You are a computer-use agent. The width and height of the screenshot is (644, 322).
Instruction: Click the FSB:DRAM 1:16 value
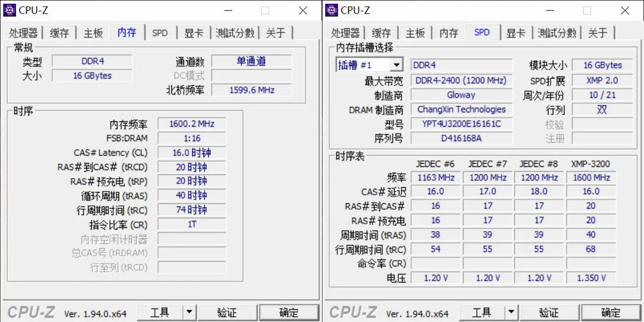tap(192, 138)
